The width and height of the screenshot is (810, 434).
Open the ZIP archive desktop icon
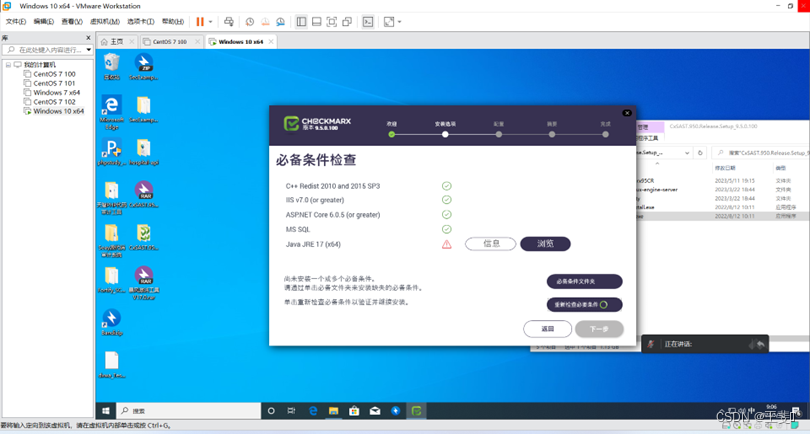pos(144,66)
